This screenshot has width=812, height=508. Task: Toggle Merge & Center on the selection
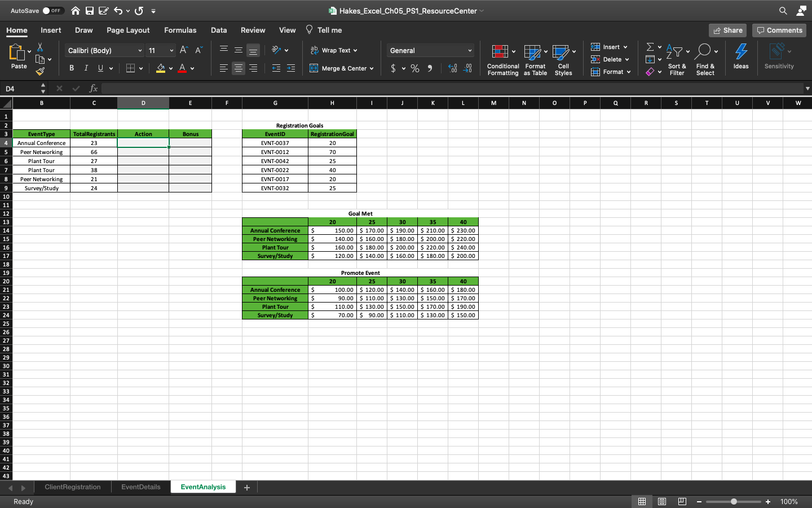tap(339, 68)
